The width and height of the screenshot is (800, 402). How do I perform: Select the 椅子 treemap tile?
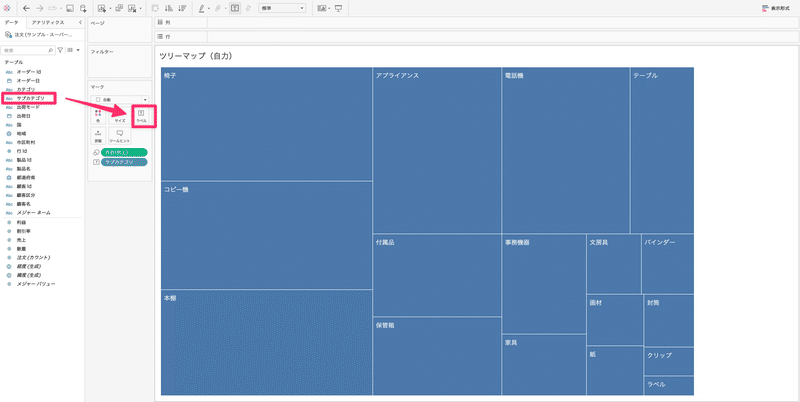click(266, 124)
